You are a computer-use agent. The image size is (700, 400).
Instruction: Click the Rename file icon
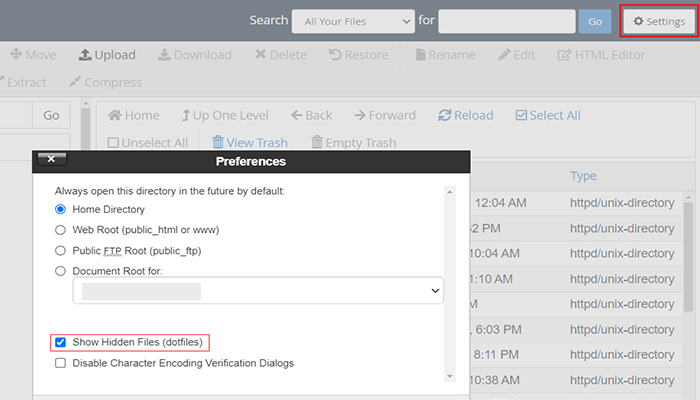tap(420, 54)
